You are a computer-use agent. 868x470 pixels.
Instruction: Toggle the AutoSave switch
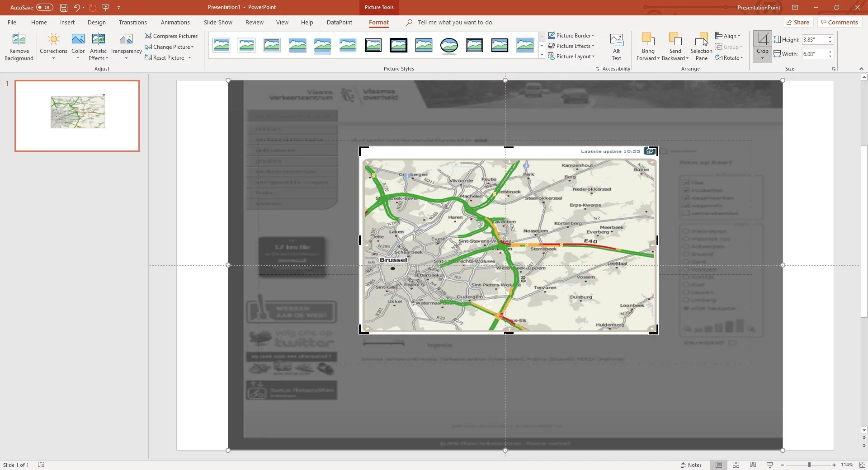tap(44, 8)
